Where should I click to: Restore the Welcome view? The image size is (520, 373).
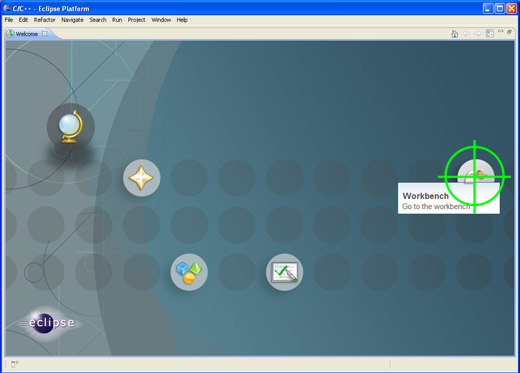(x=509, y=32)
